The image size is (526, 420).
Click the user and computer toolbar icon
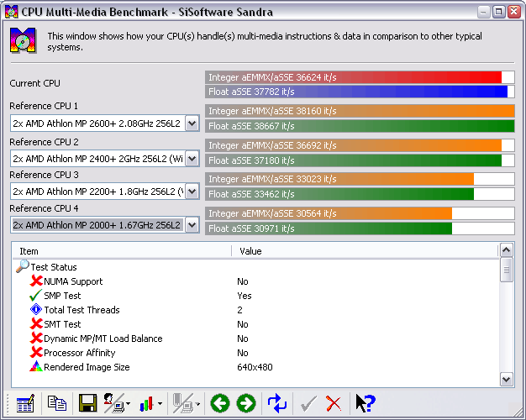tap(114, 403)
